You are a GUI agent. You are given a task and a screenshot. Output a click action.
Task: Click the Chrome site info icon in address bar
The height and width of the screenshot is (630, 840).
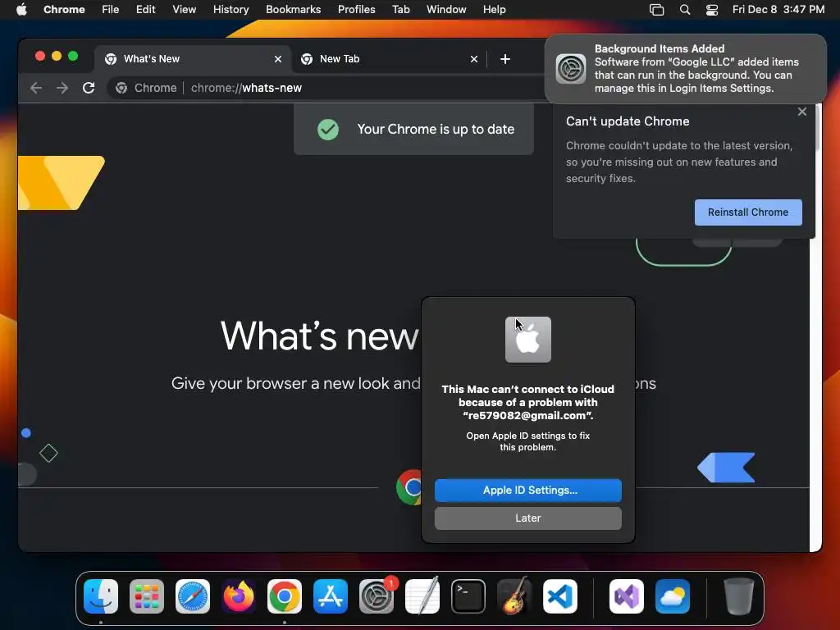click(x=121, y=88)
